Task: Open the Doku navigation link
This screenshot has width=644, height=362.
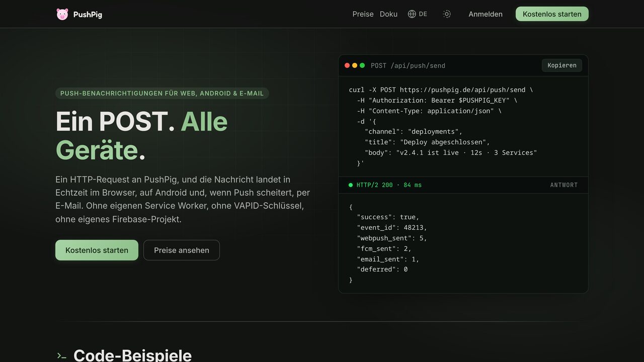Action: coord(388,14)
